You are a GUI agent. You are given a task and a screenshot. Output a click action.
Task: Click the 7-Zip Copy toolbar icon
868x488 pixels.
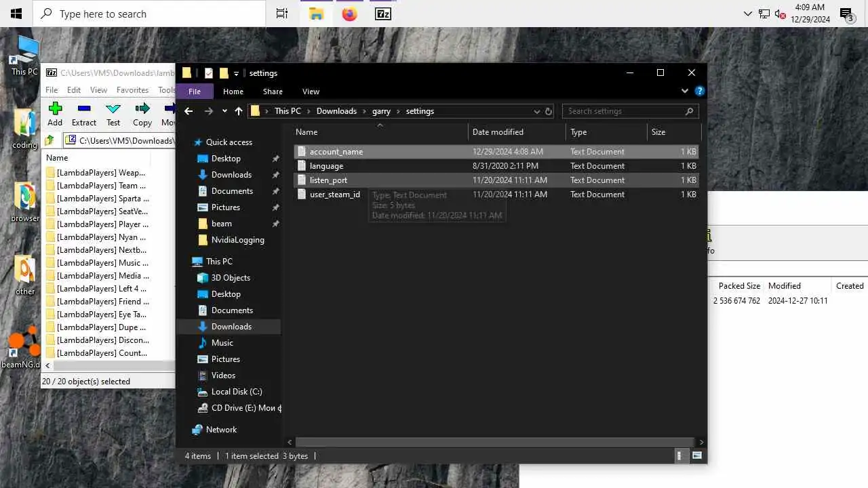pyautogui.click(x=142, y=109)
